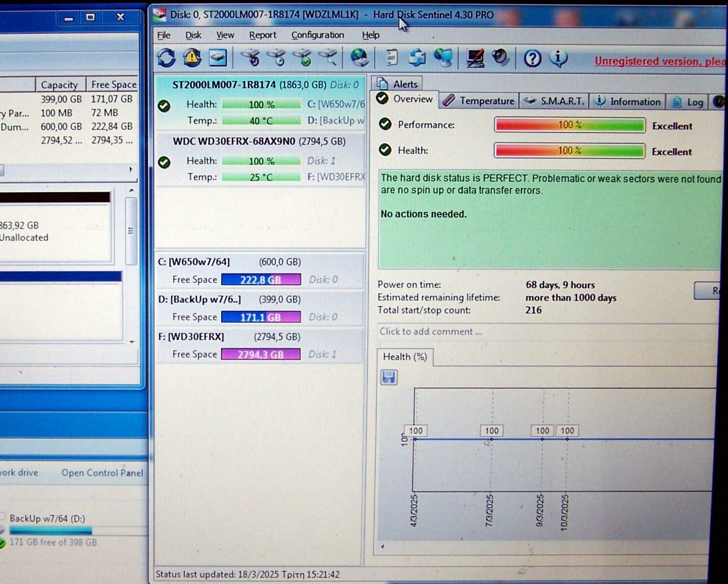Click the hard disk panel toolbar icon
The height and width of the screenshot is (584, 728).
[x=218, y=58]
